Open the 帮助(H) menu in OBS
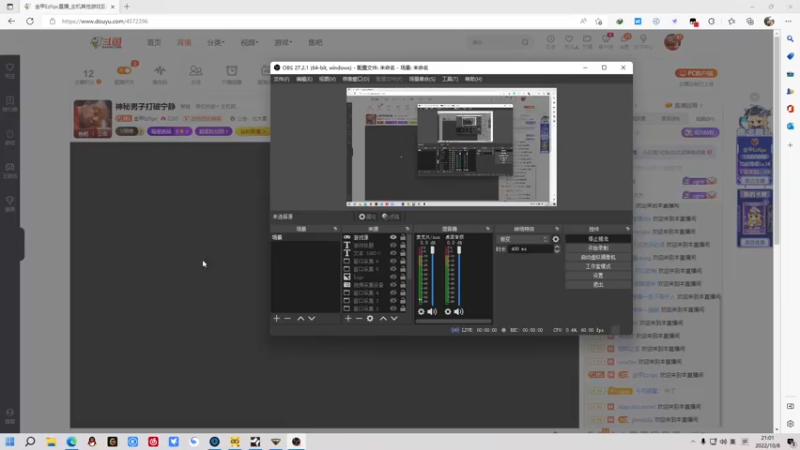 click(473, 79)
